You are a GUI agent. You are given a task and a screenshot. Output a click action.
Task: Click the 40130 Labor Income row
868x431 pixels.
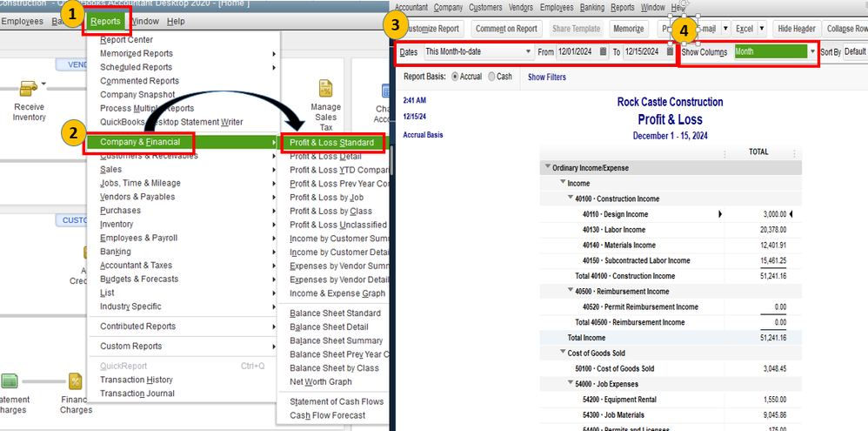671,230
